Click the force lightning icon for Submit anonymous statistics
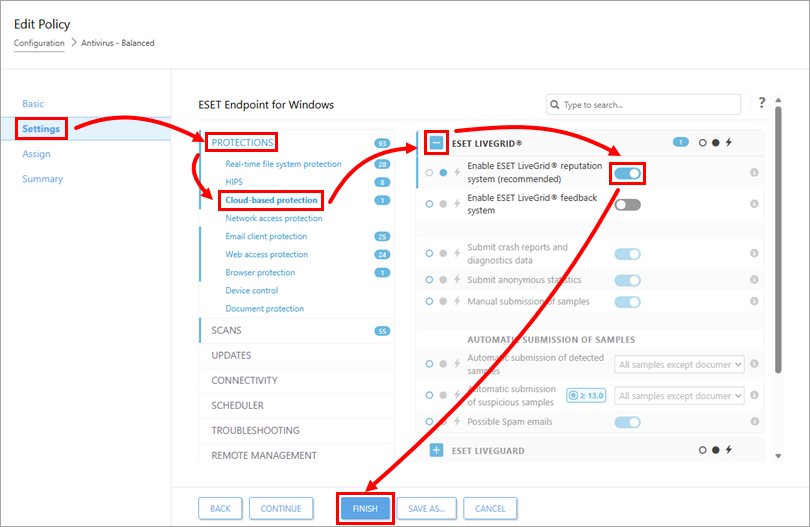 [457, 280]
